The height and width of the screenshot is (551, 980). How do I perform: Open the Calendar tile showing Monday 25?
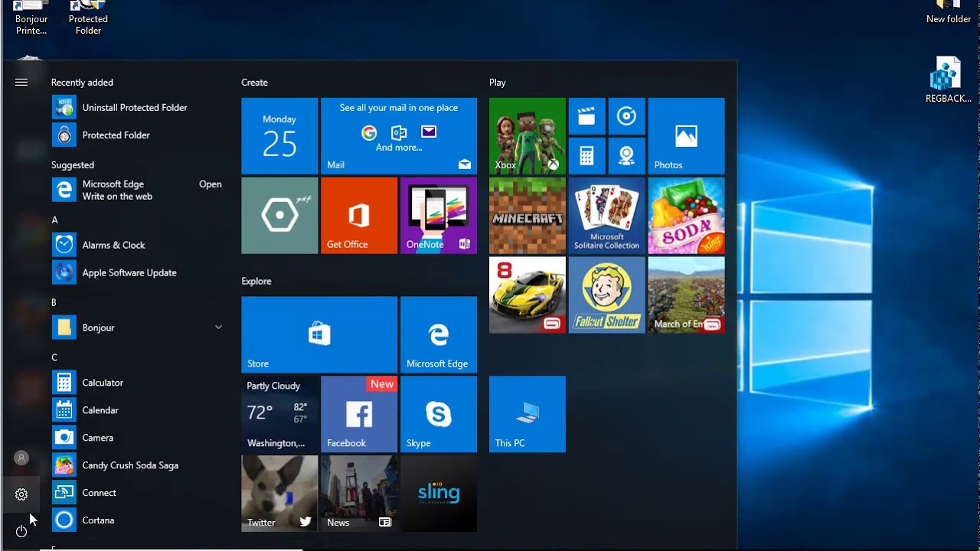[279, 136]
